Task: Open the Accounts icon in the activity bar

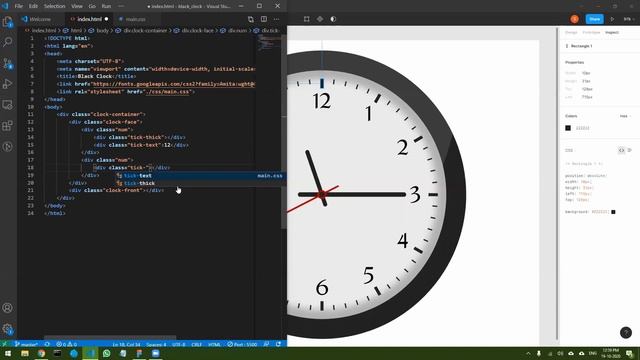Action: pyautogui.click(x=7, y=308)
